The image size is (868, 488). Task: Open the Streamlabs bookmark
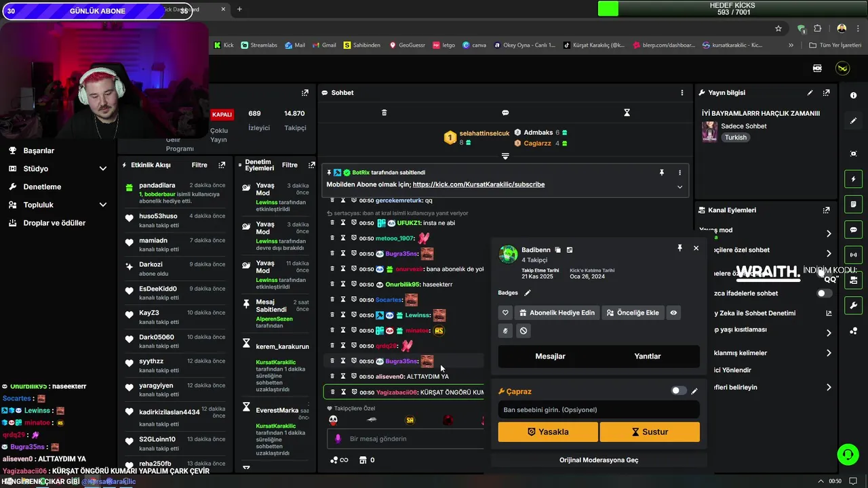(x=258, y=45)
